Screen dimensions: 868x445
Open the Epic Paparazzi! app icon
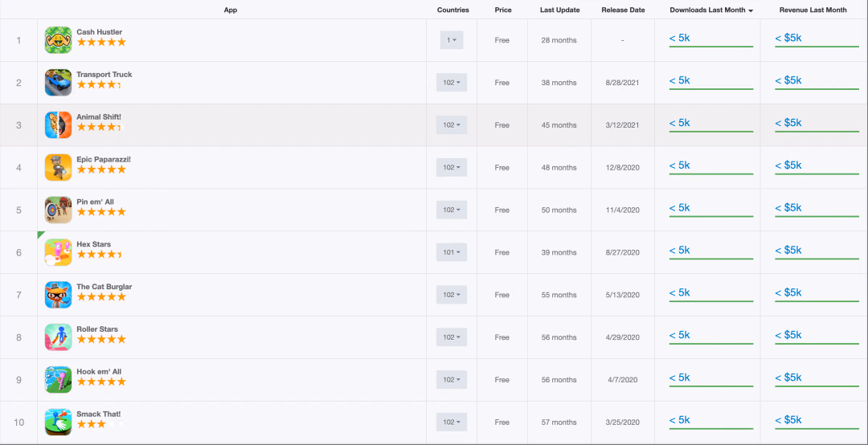(58, 168)
